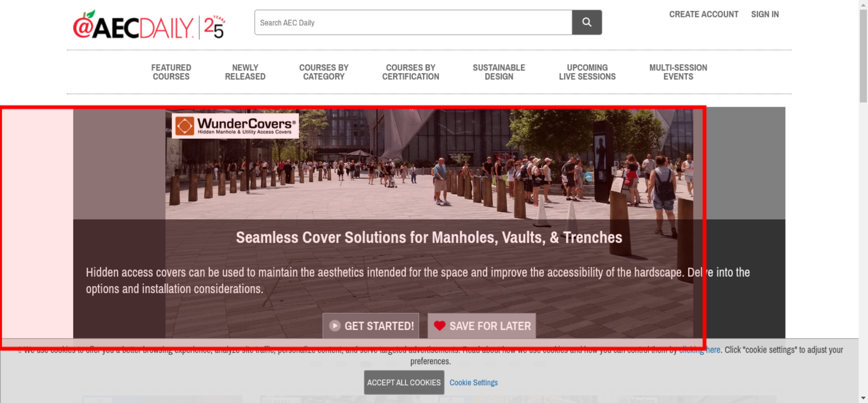Click the heart icon on Save For Later
The height and width of the screenshot is (403, 868).
click(439, 326)
